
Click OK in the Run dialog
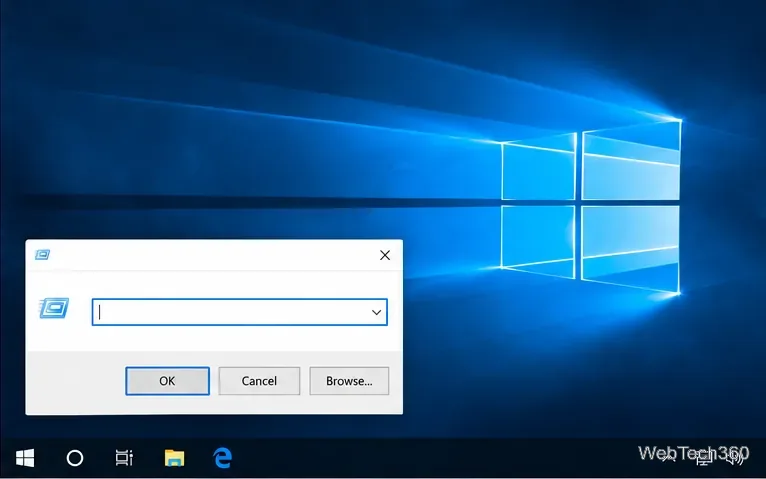point(167,381)
